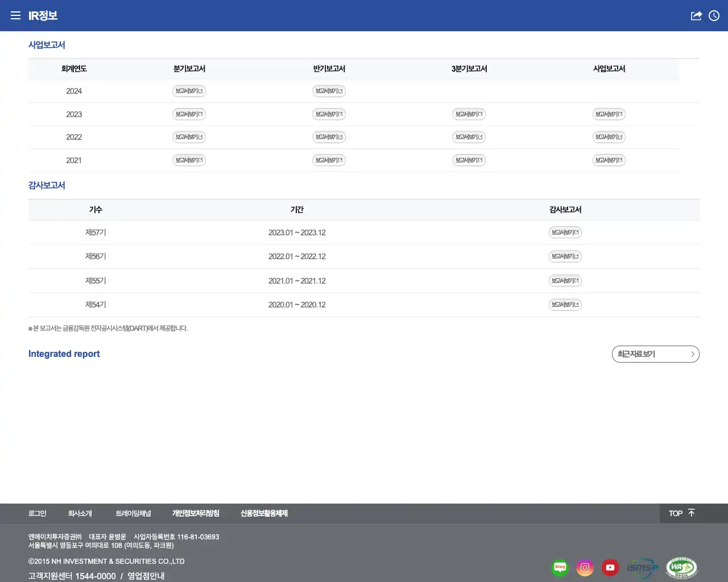Open 영업점안내 link in footer

click(146, 576)
